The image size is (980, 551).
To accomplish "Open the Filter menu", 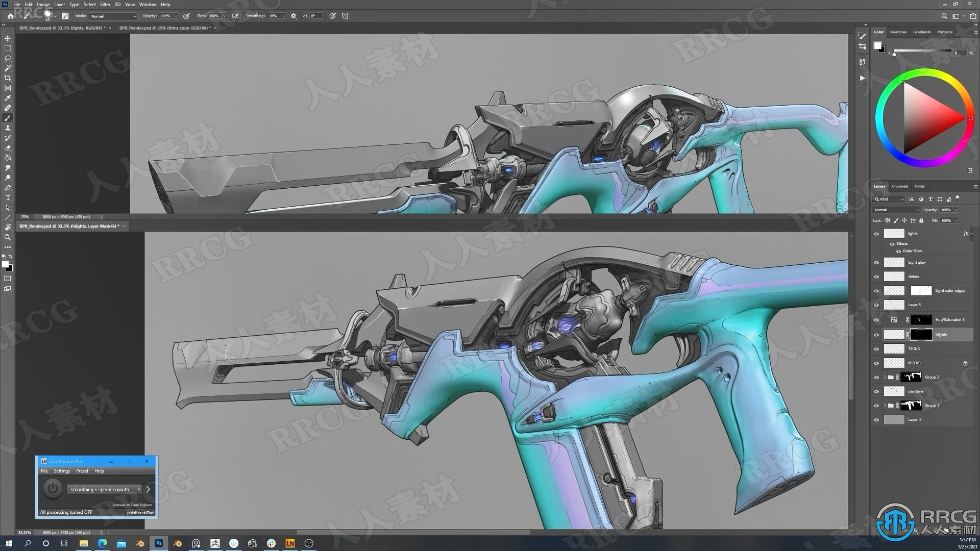I will [x=105, y=4].
